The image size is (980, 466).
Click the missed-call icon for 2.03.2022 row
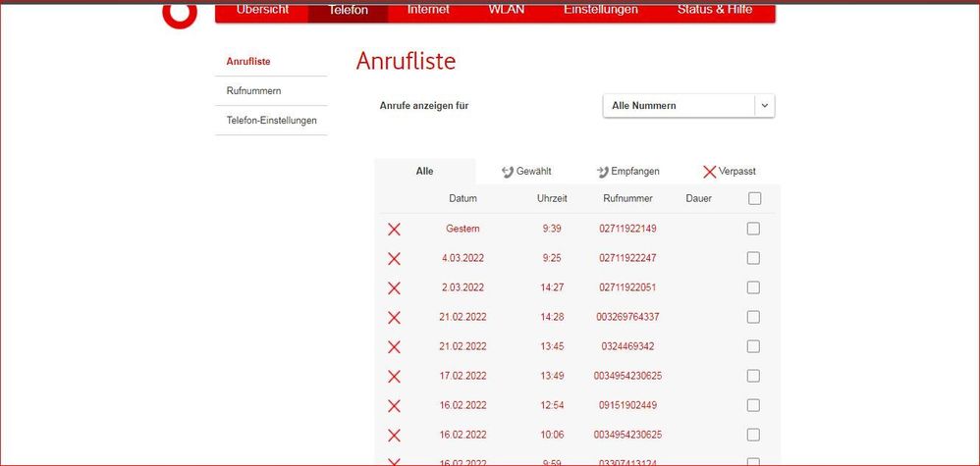click(394, 288)
